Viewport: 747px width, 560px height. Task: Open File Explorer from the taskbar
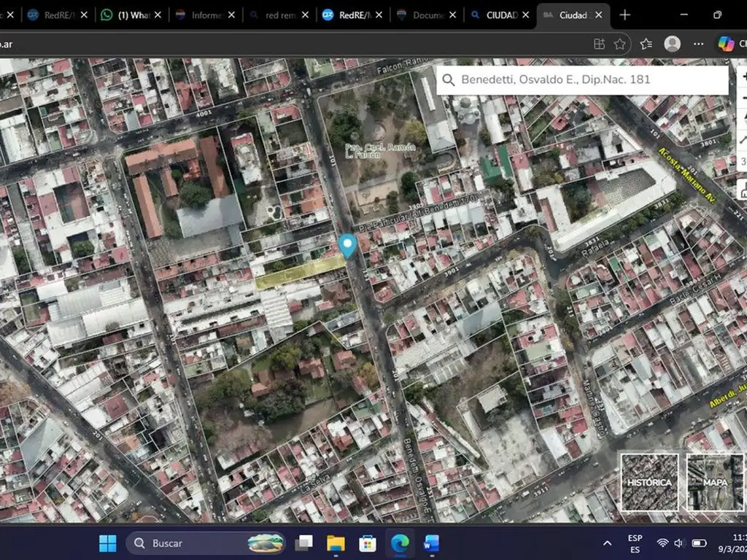(x=336, y=543)
